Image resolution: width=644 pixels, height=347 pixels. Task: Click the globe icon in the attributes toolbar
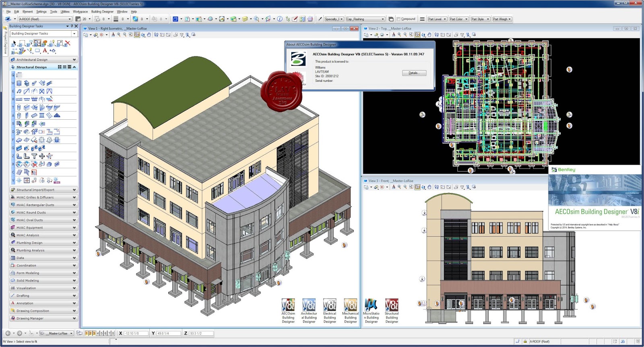click(135, 19)
